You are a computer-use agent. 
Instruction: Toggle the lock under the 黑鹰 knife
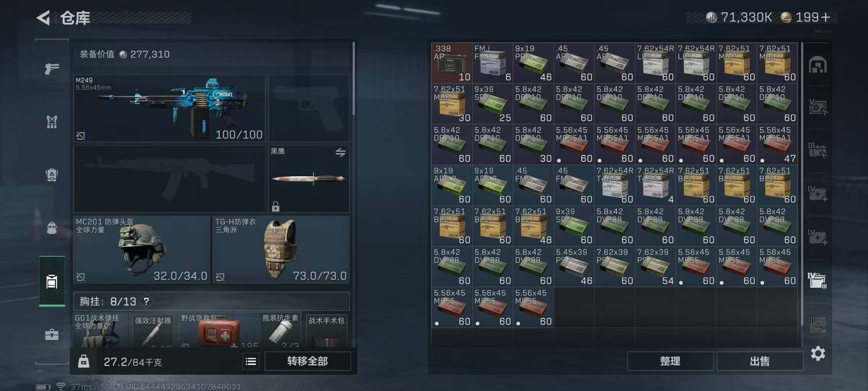click(276, 206)
